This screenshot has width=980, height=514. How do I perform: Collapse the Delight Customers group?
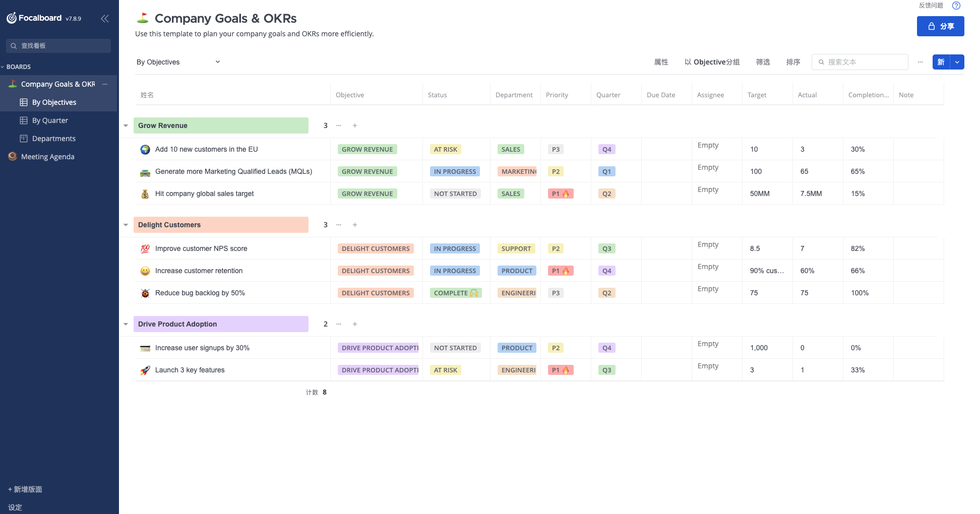pyautogui.click(x=126, y=225)
